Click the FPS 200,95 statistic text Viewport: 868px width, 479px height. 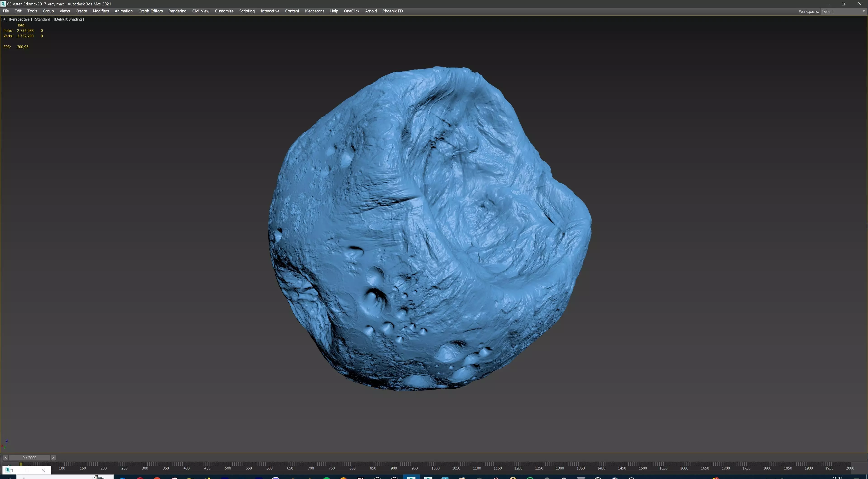coord(16,47)
